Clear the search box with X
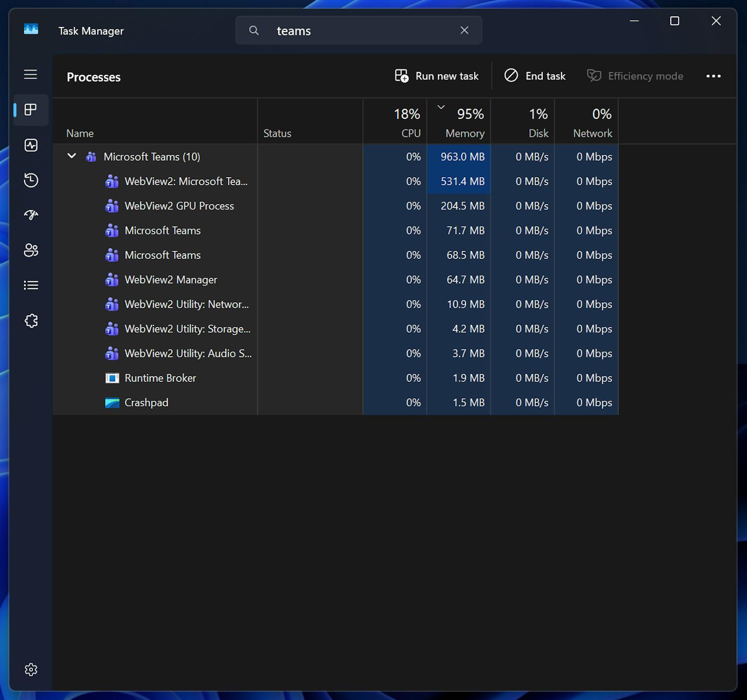 coord(464,30)
